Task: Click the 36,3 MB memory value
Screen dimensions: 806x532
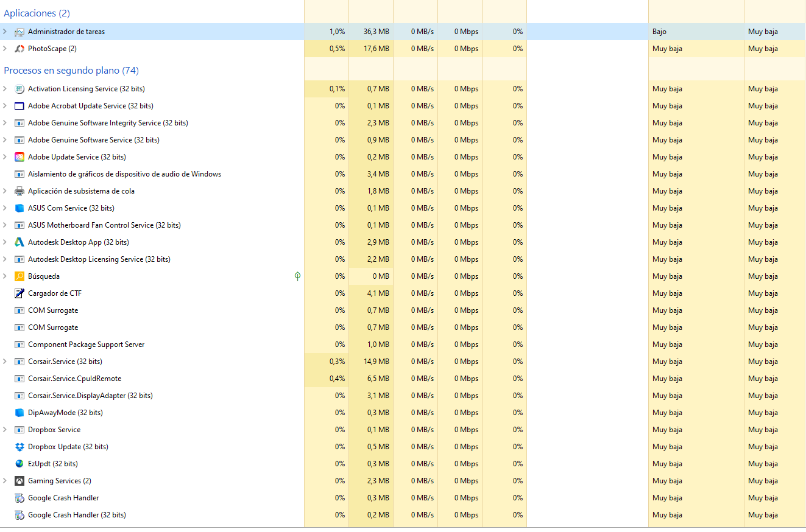Action: pyautogui.click(x=376, y=32)
